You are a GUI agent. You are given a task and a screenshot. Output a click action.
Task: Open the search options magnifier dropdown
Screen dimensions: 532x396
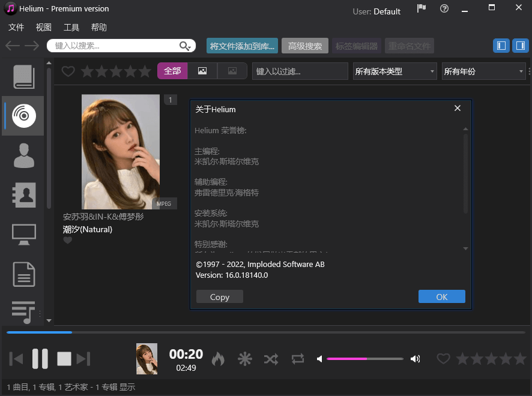(186, 46)
